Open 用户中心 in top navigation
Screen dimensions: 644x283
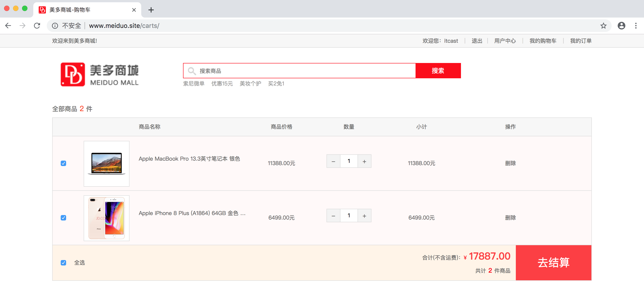[505, 41]
